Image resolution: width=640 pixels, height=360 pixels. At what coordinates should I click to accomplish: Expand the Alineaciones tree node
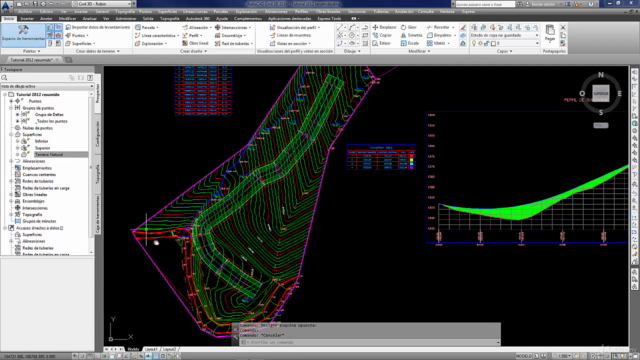pos(11,161)
